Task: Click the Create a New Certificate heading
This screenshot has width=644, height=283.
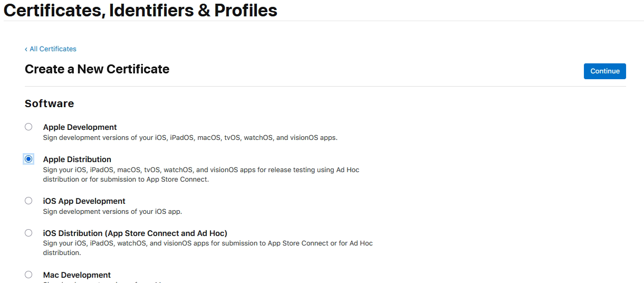Action: (97, 69)
